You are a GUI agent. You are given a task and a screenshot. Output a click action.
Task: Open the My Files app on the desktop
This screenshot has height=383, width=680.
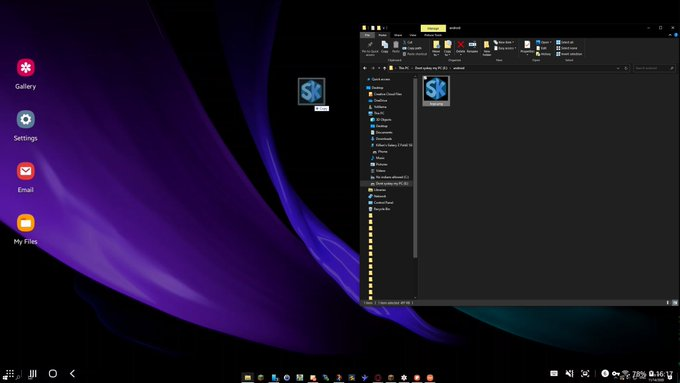click(x=26, y=229)
